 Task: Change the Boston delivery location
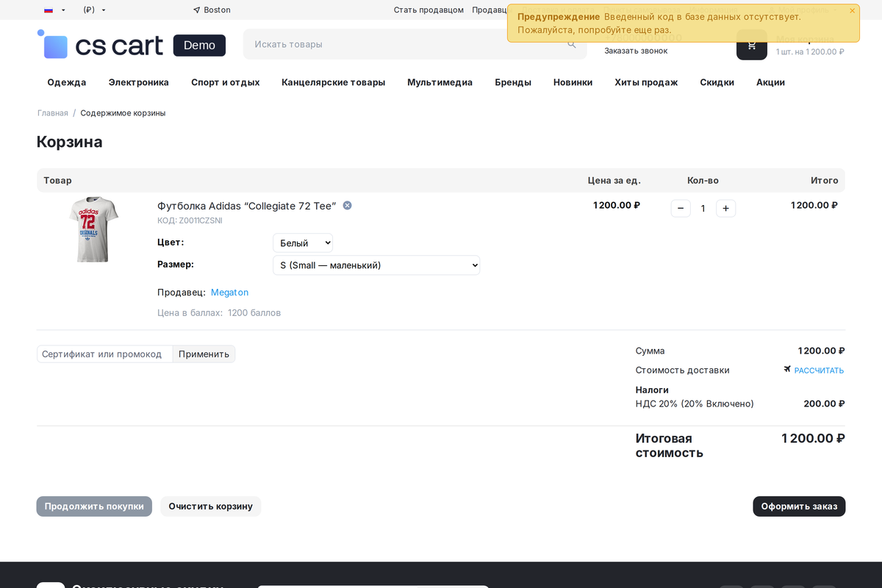212,10
